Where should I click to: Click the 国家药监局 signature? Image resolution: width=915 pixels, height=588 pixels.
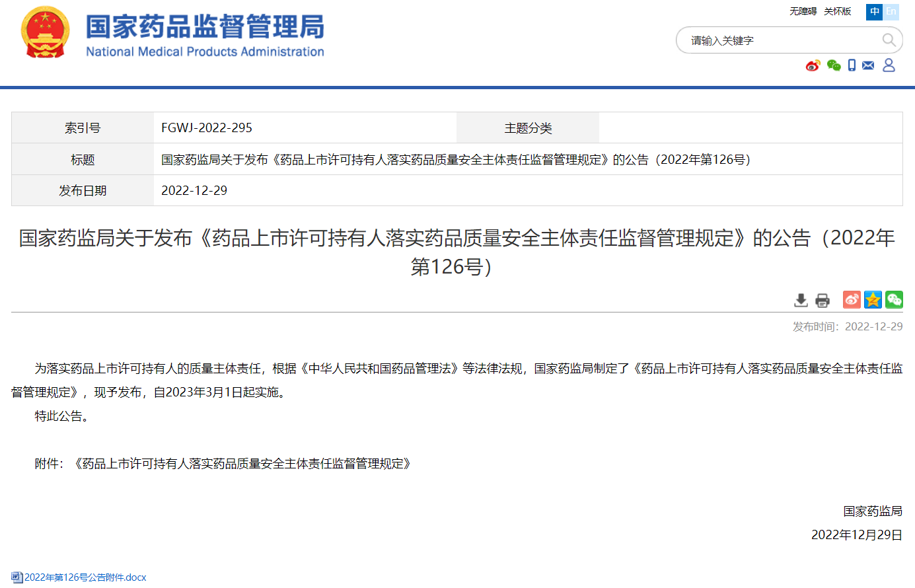click(x=873, y=511)
